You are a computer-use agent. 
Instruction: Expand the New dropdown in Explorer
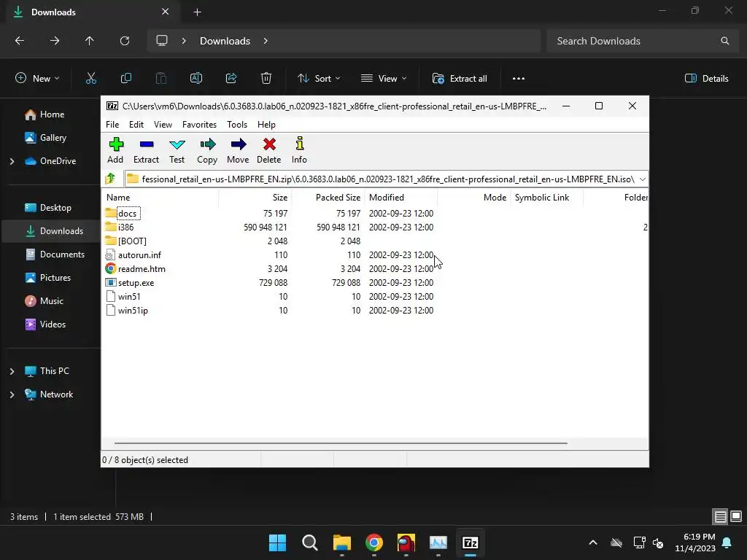37,79
